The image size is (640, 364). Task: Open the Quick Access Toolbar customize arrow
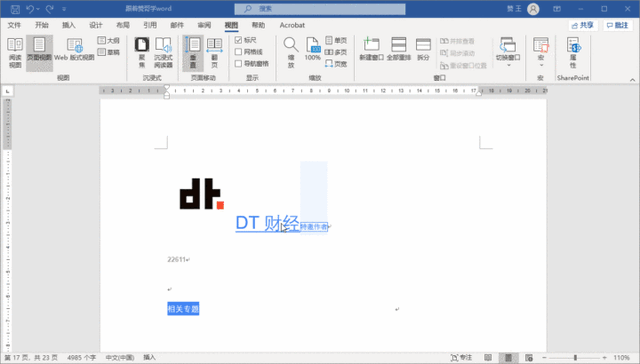64,9
